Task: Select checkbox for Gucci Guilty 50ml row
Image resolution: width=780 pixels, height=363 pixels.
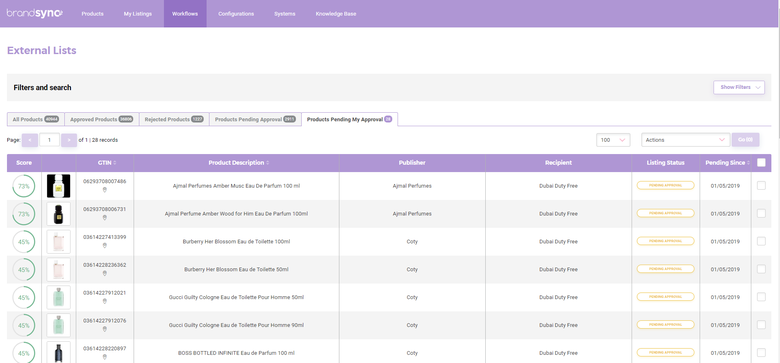Action: pos(761,297)
